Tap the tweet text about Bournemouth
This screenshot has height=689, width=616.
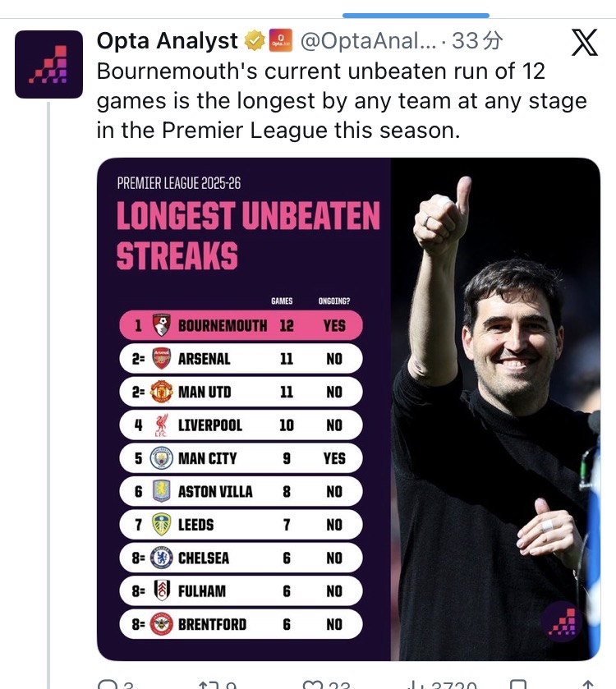pyautogui.click(x=341, y=100)
